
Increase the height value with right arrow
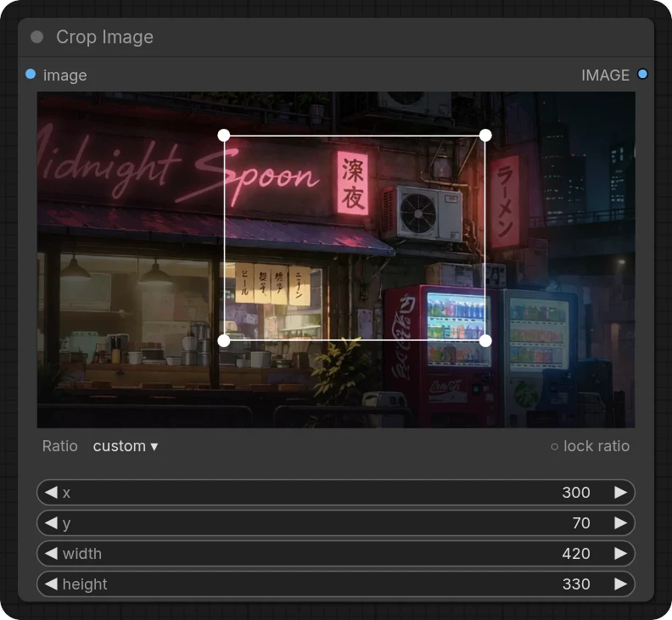pyautogui.click(x=620, y=584)
